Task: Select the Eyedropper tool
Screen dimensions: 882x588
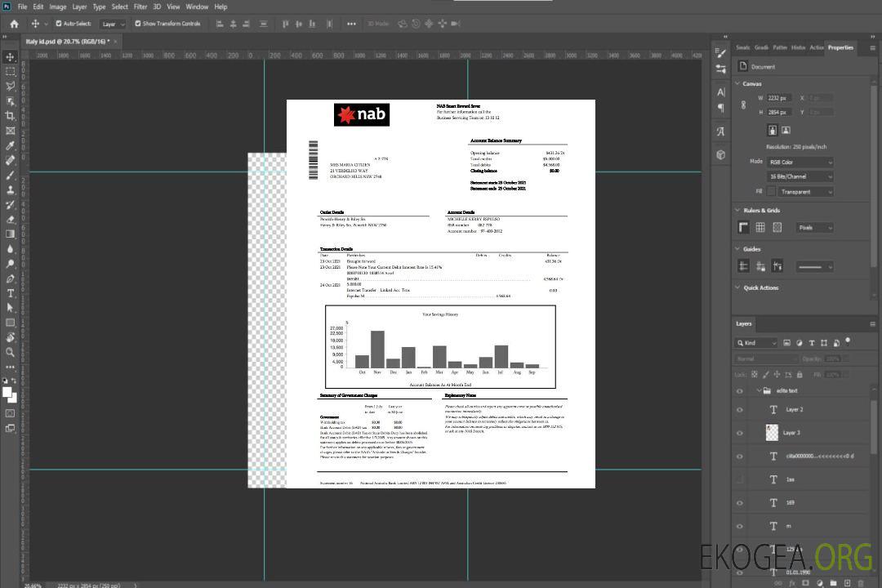Action: click(x=10, y=145)
